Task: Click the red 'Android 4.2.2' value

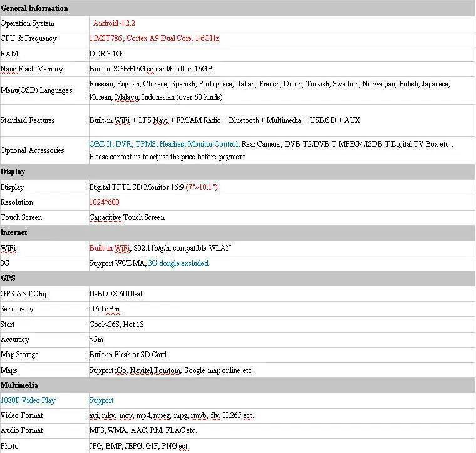Action: coord(114,23)
